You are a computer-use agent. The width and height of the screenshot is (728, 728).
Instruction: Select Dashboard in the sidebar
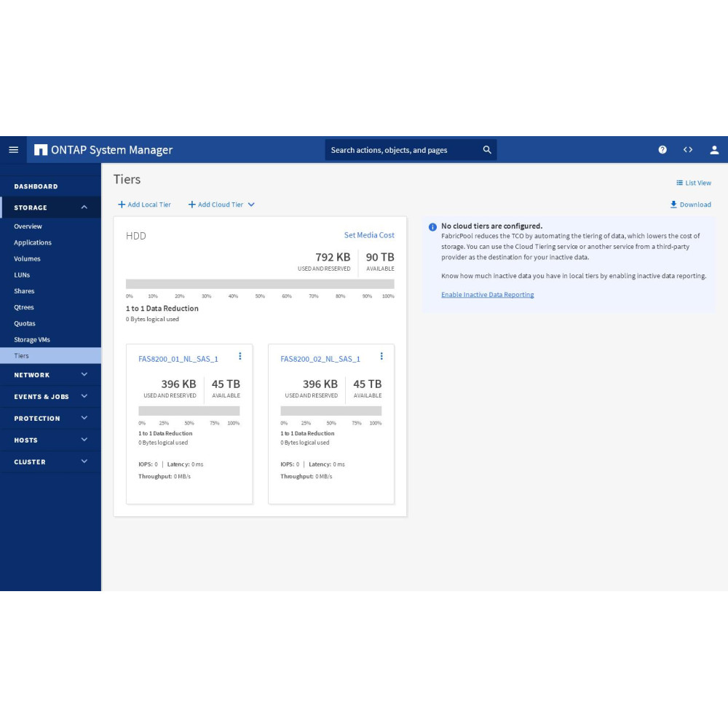click(x=36, y=186)
